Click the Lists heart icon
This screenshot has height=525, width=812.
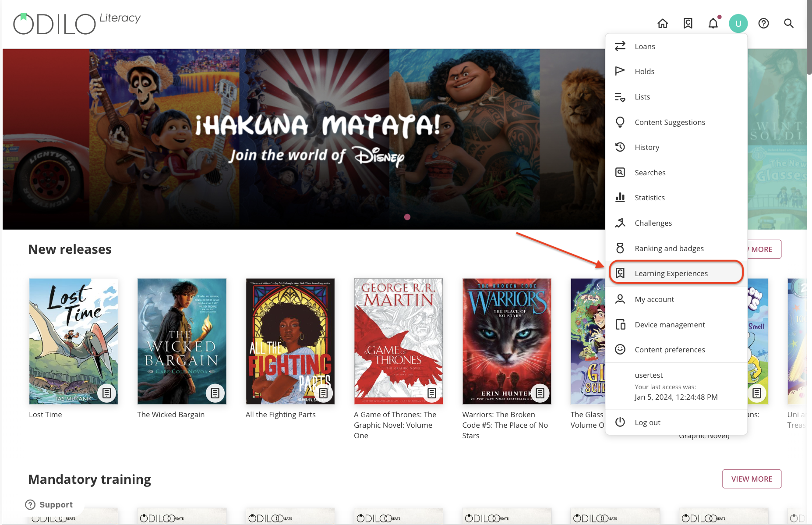[x=620, y=97]
